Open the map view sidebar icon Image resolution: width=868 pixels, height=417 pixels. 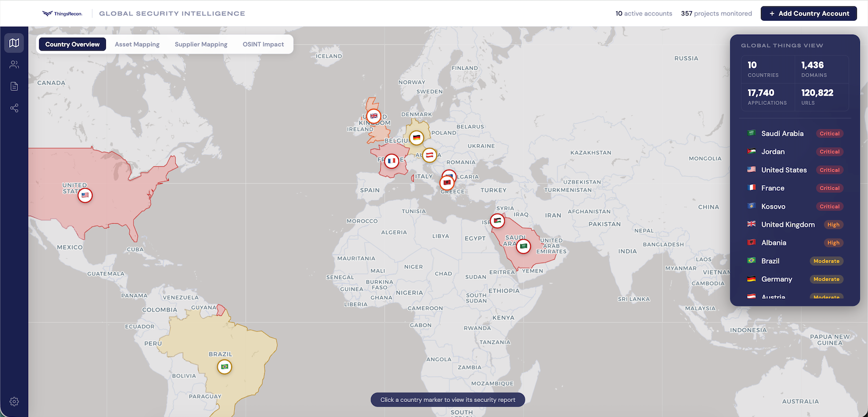click(x=14, y=43)
